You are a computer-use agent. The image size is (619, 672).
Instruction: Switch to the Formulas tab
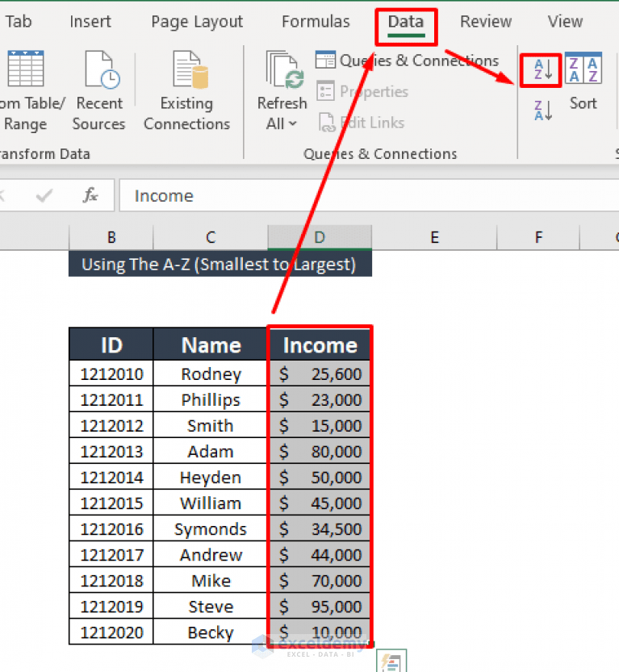(316, 22)
